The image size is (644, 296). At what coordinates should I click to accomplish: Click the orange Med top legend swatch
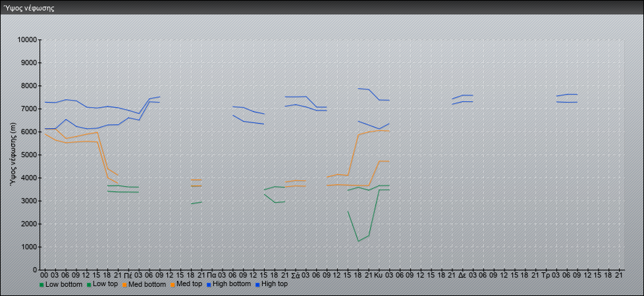tap(173, 285)
